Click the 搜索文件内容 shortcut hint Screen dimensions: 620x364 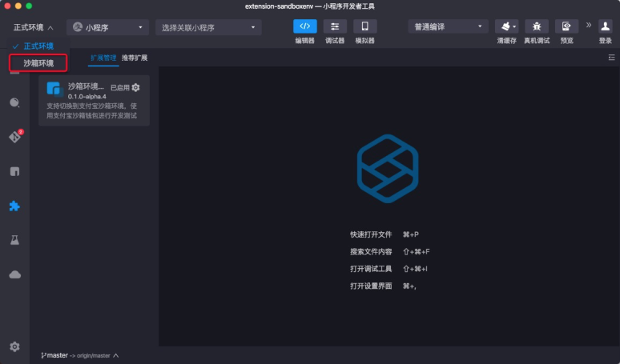click(x=371, y=251)
